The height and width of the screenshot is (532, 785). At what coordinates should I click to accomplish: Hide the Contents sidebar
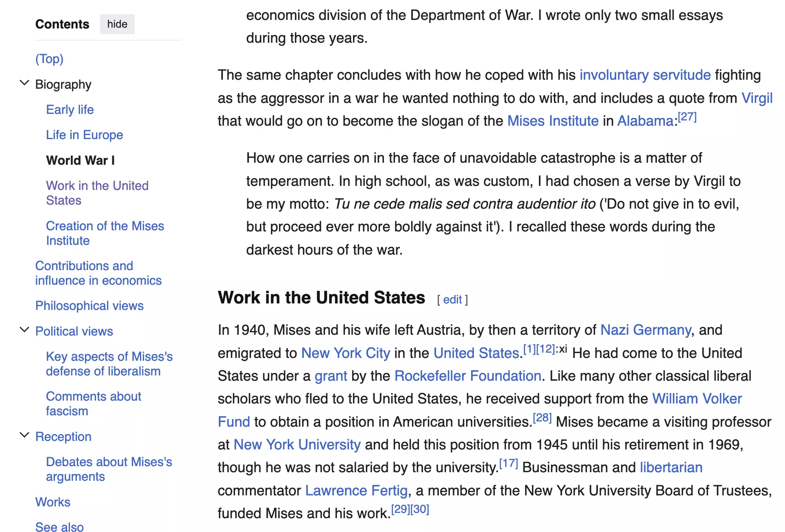tap(117, 24)
